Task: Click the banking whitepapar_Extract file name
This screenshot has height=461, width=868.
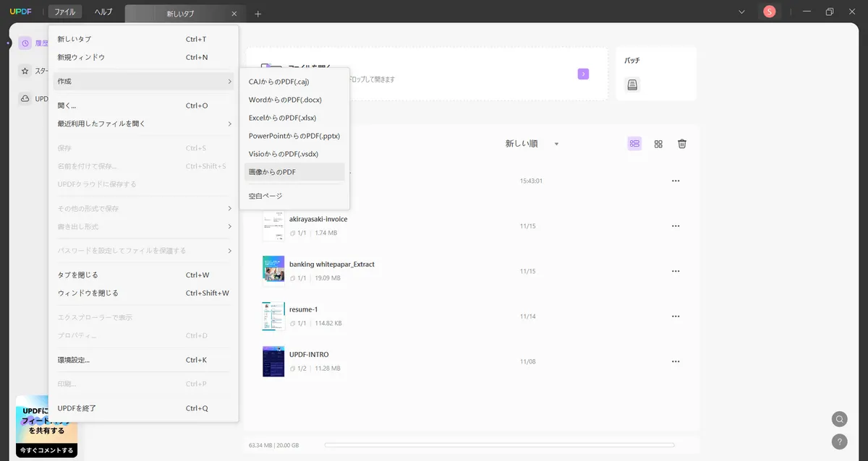Action: tap(332, 264)
